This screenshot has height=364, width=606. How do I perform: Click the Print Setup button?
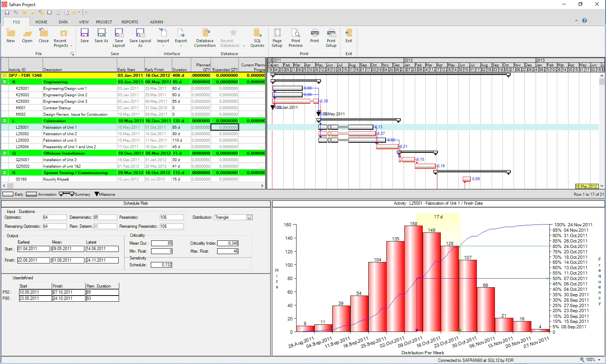331,37
